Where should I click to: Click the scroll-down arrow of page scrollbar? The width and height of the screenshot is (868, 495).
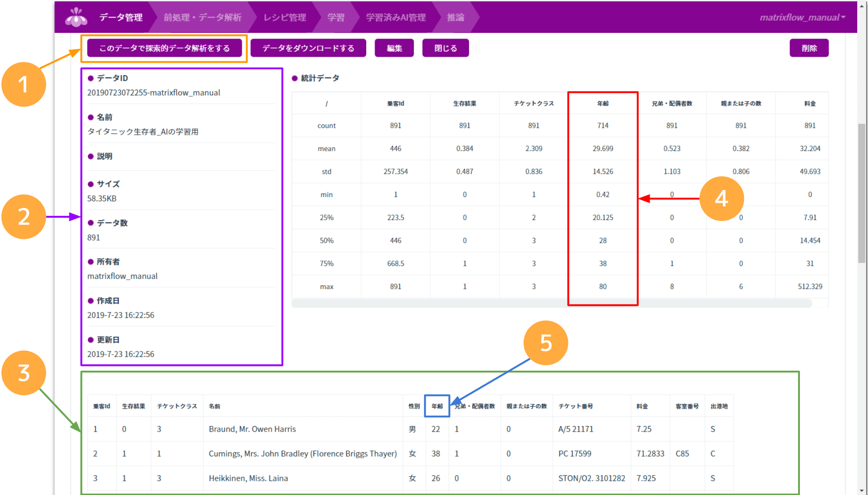(x=861, y=490)
